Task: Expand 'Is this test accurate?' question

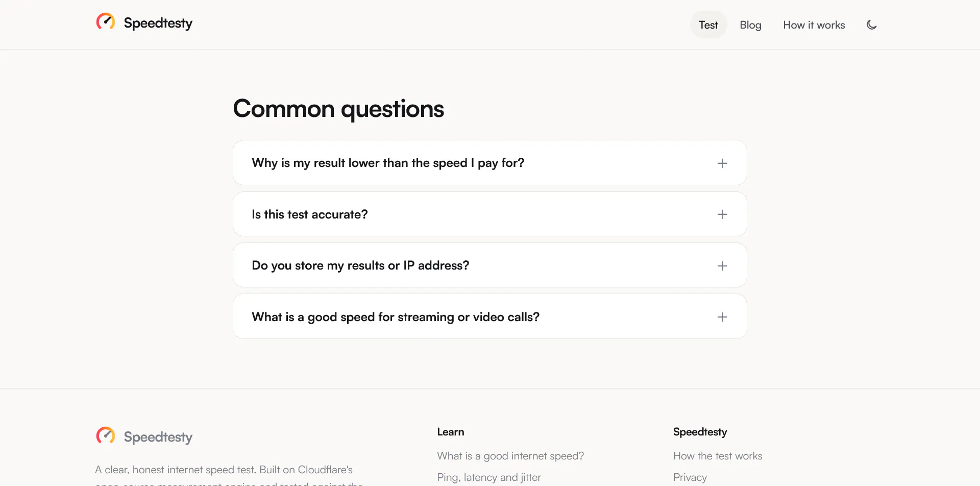Action: (490, 214)
